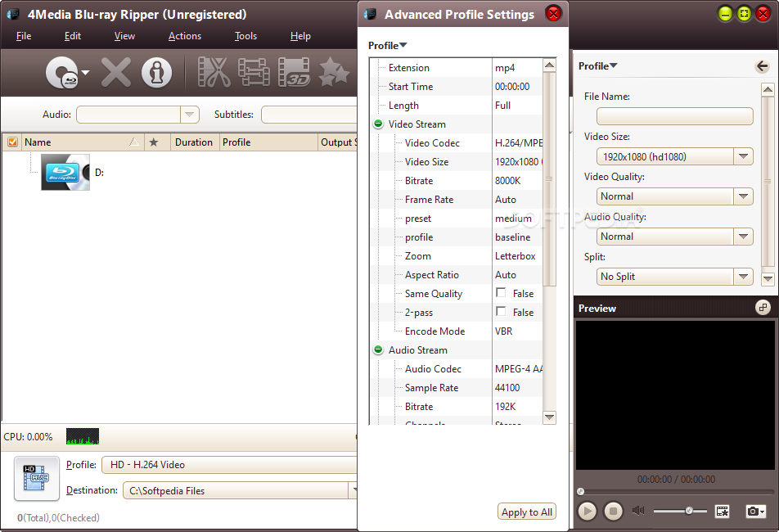Viewport: 779px width, 532px height.
Task: Open the Video Quality dropdown
Action: 743,196
